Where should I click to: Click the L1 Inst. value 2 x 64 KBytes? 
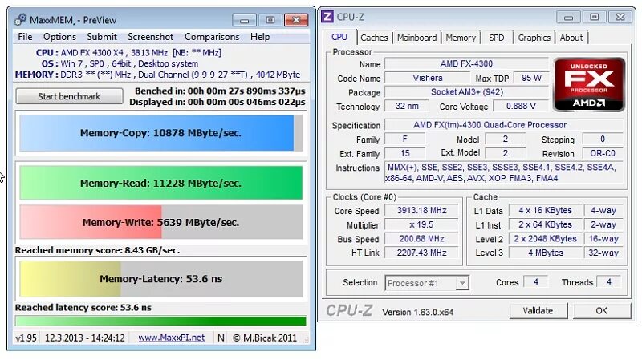[546, 224]
